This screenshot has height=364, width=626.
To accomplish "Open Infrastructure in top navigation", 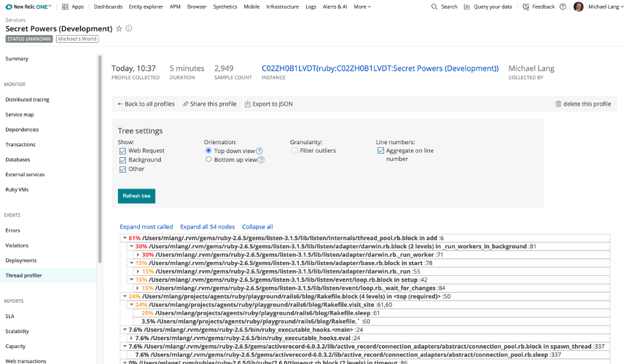I will click(x=282, y=7).
